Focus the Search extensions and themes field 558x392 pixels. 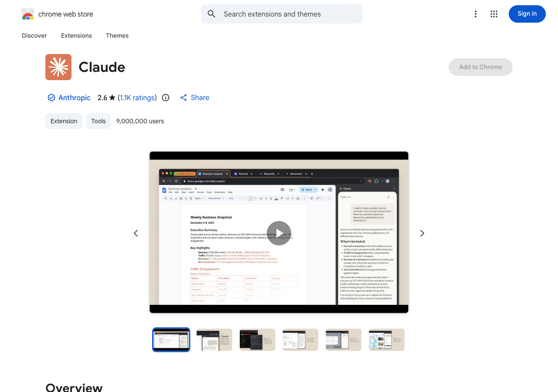pyautogui.click(x=282, y=14)
